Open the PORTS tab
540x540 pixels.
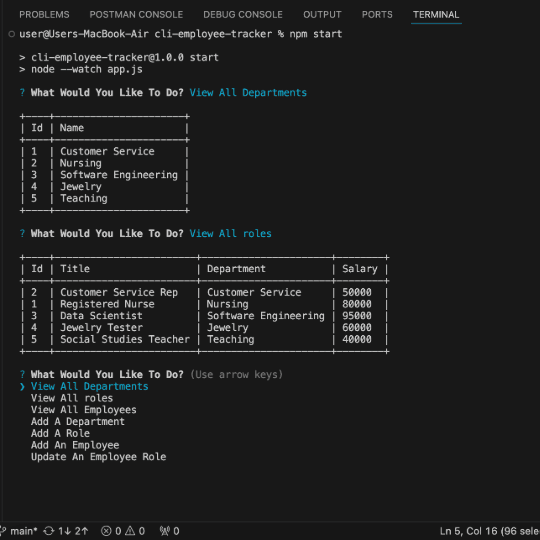click(377, 14)
